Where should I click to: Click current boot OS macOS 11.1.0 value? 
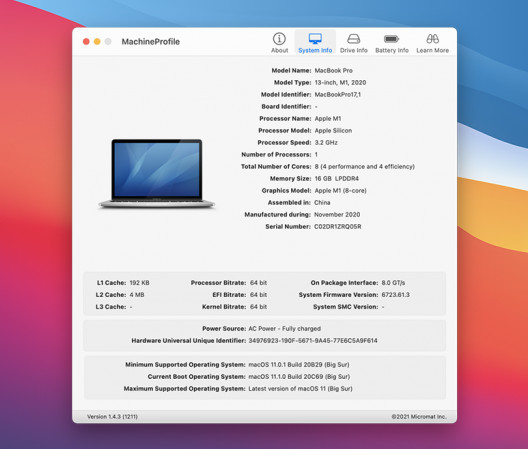299,377
